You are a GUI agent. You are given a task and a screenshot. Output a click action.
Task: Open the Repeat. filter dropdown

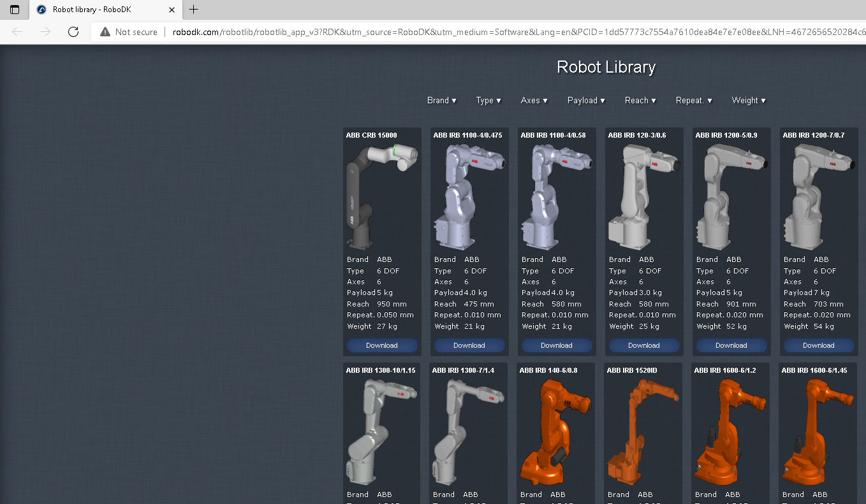pos(694,100)
